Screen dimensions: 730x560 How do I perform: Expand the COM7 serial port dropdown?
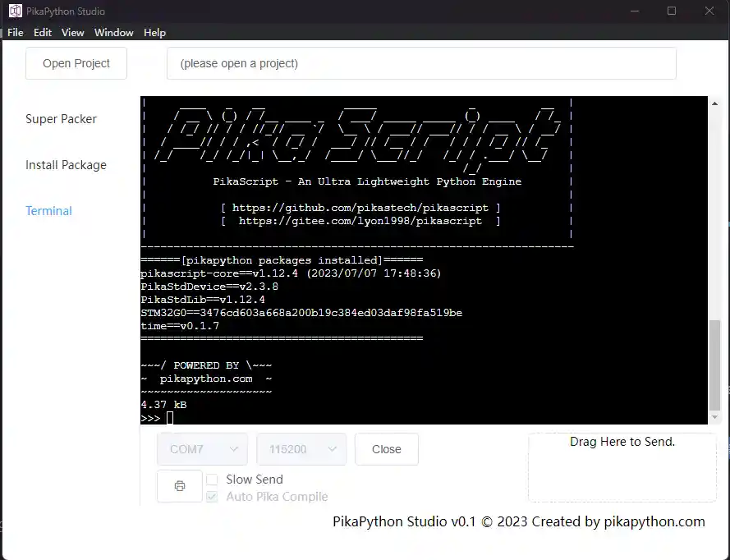[202, 449]
